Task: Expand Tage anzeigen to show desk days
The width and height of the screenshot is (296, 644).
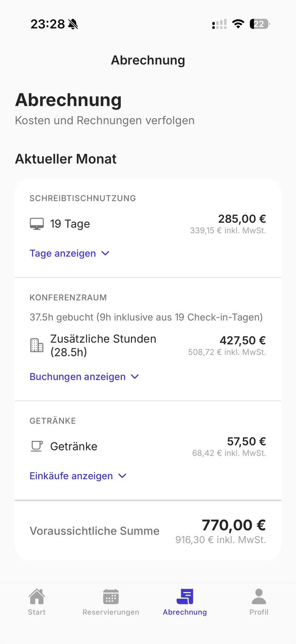Action: click(70, 253)
